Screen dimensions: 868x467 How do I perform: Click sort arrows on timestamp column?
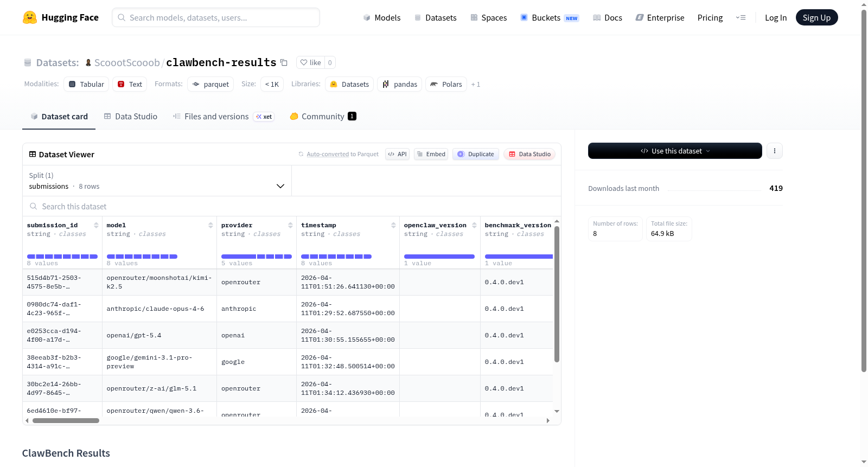pyautogui.click(x=393, y=225)
